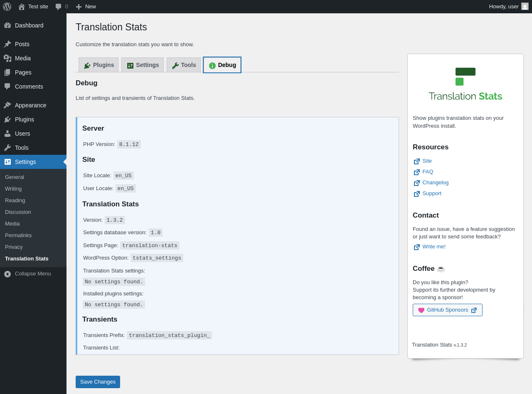Click the Posts pushpin icon
The height and width of the screenshot is (394, 532).
point(7,44)
